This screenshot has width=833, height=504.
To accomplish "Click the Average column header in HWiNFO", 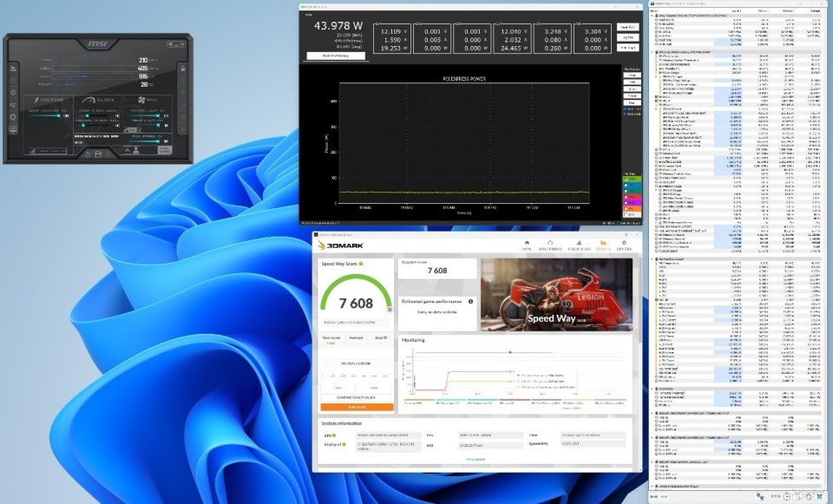I will (808, 10).
